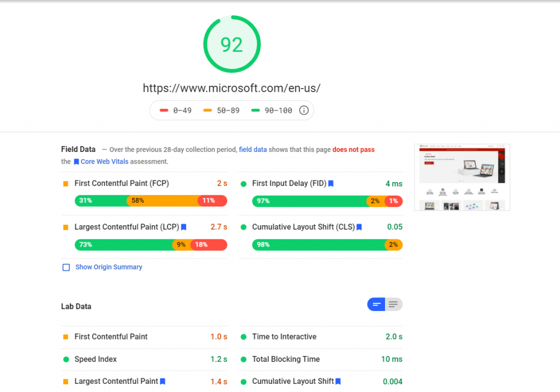Click the Field Data heading
This screenshot has width=560, height=392.
(78, 149)
